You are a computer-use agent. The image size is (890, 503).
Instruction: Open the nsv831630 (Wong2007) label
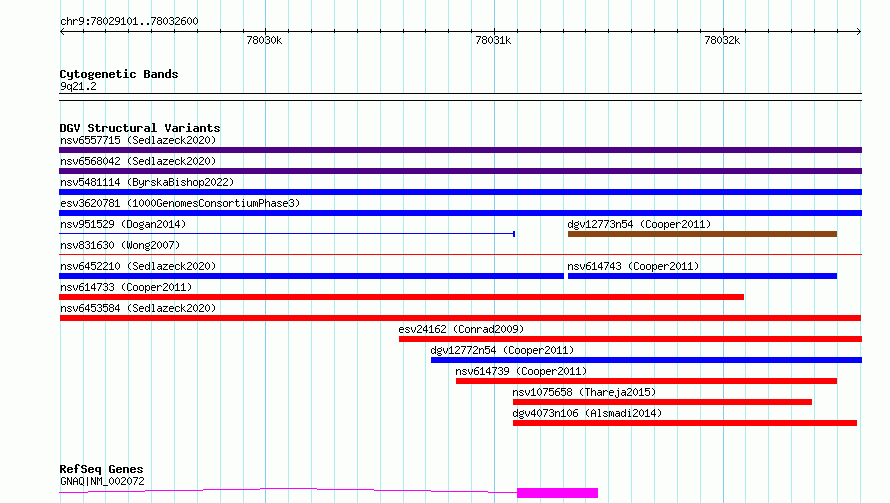(120, 245)
